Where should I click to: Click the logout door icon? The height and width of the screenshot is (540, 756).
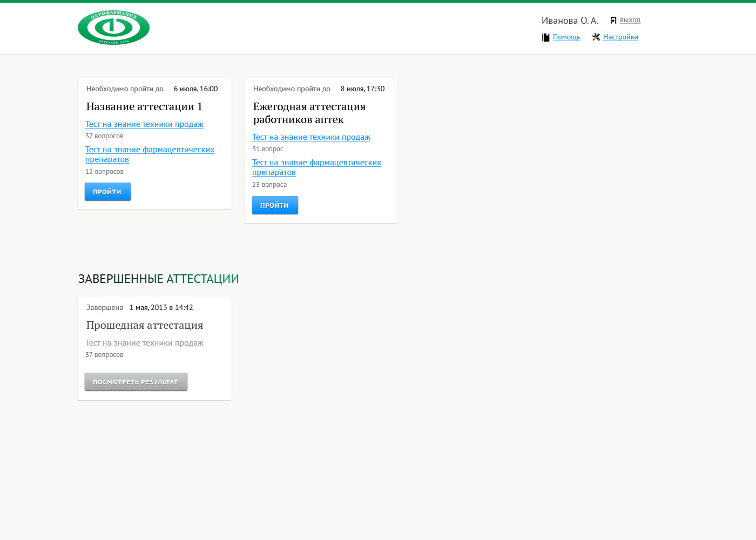613,21
